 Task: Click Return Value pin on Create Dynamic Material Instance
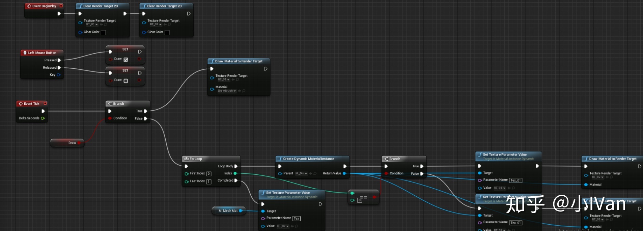[344, 173]
